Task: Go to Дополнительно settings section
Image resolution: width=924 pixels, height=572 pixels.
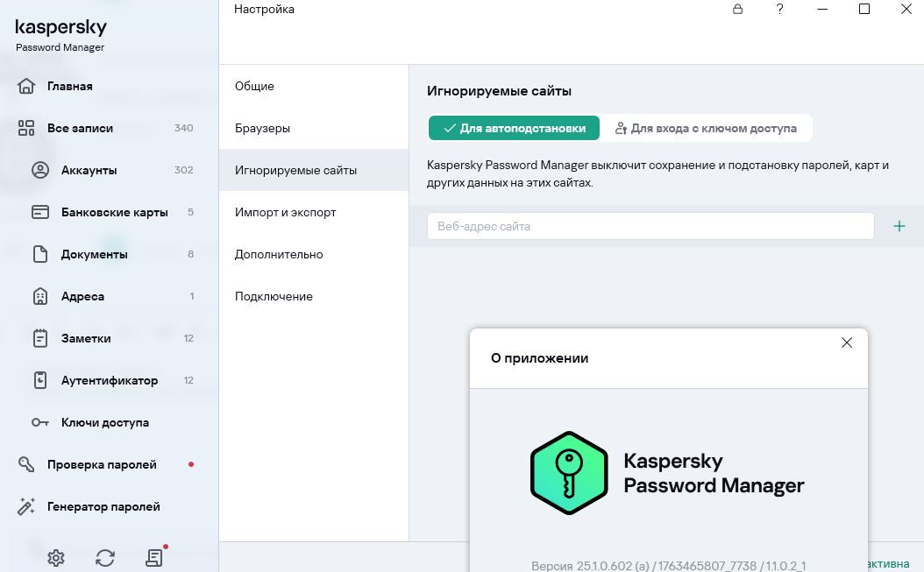Action: (x=279, y=254)
